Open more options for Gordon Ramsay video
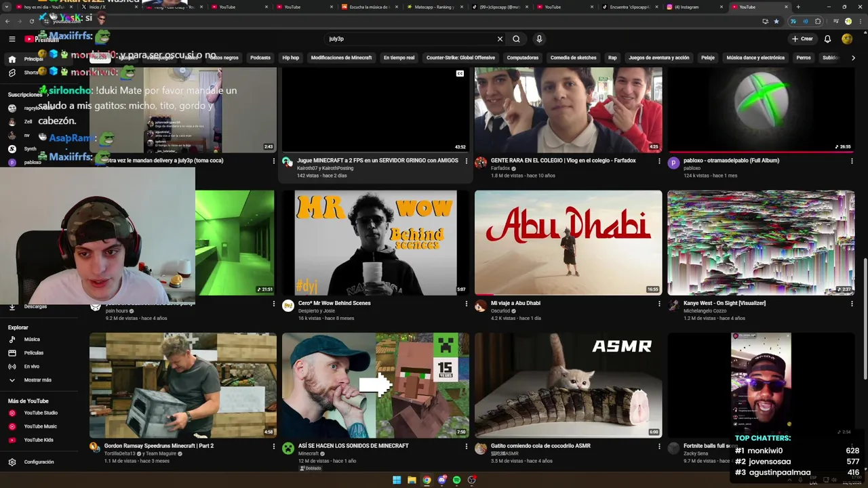 [273, 446]
